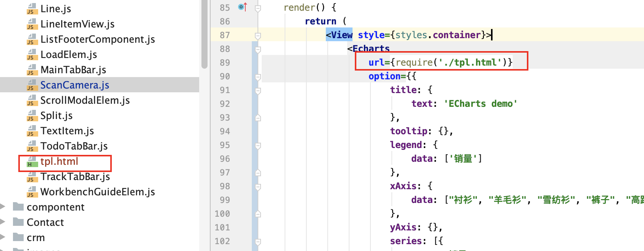
Task: Select LineItemView.js file
Action: tap(77, 24)
